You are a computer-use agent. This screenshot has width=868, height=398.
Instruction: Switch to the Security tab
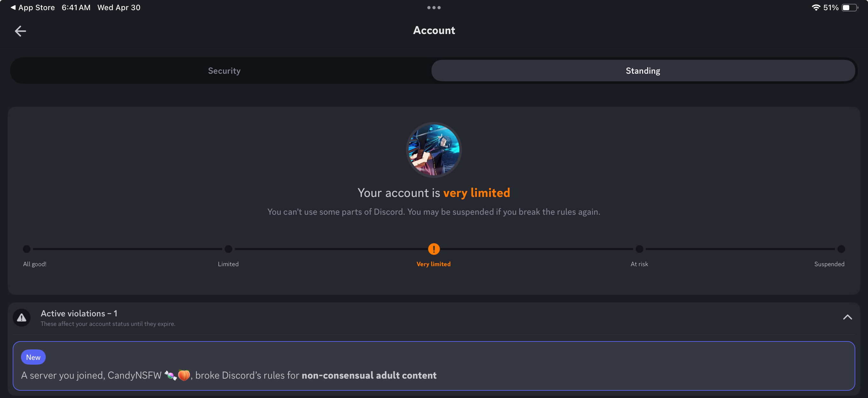coord(224,71)
